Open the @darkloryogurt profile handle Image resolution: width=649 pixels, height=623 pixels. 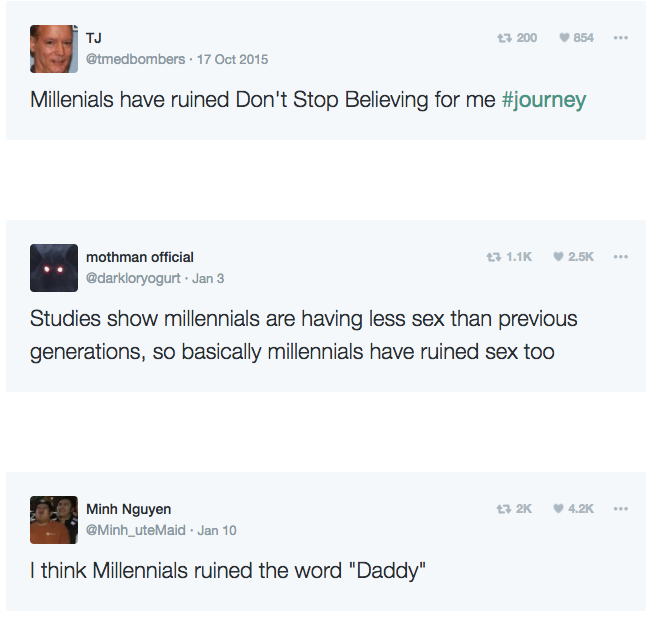click(x=133, y=278)
